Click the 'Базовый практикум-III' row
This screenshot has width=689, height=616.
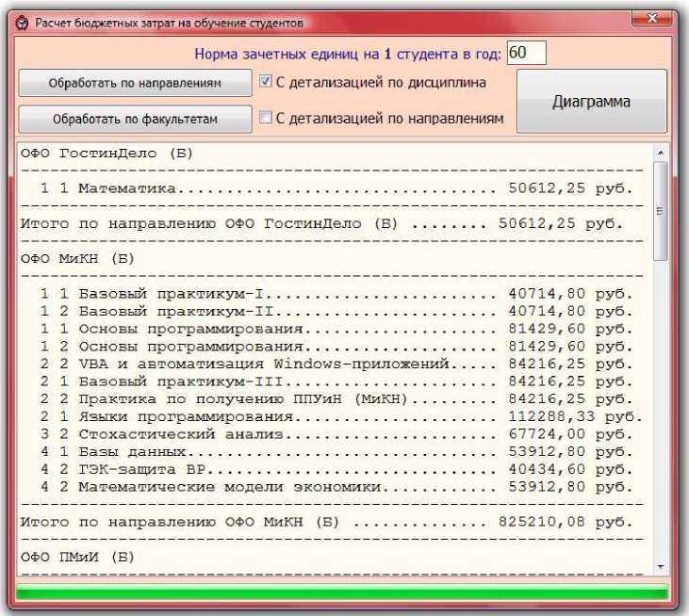pos(336,381)
